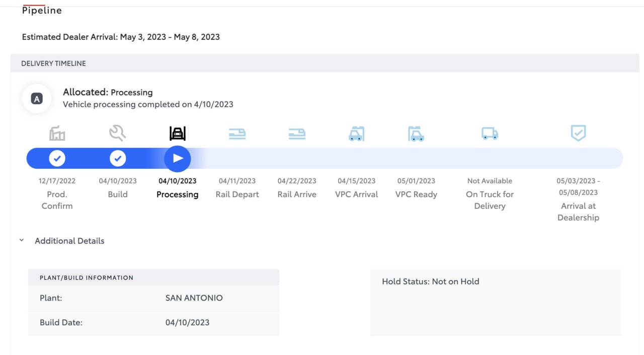Click the Rail Depart train icon
Viewport: 644px width, 355px height.
pos(237,134)
